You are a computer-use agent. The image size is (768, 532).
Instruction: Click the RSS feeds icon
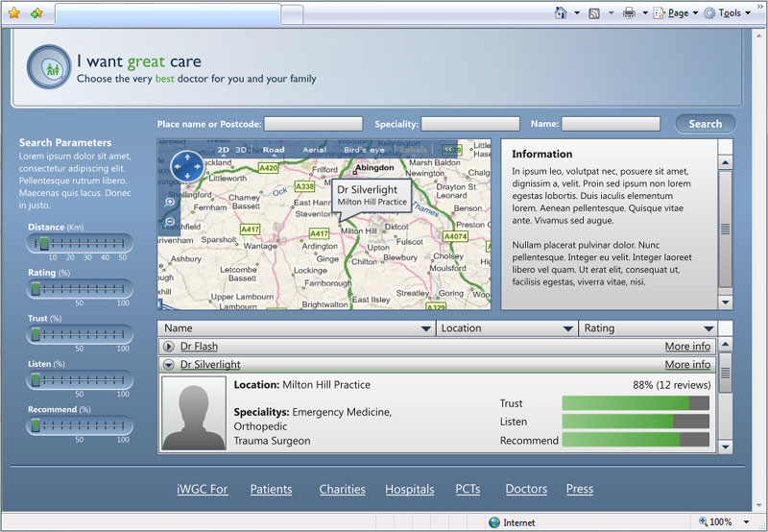point(594,13)
